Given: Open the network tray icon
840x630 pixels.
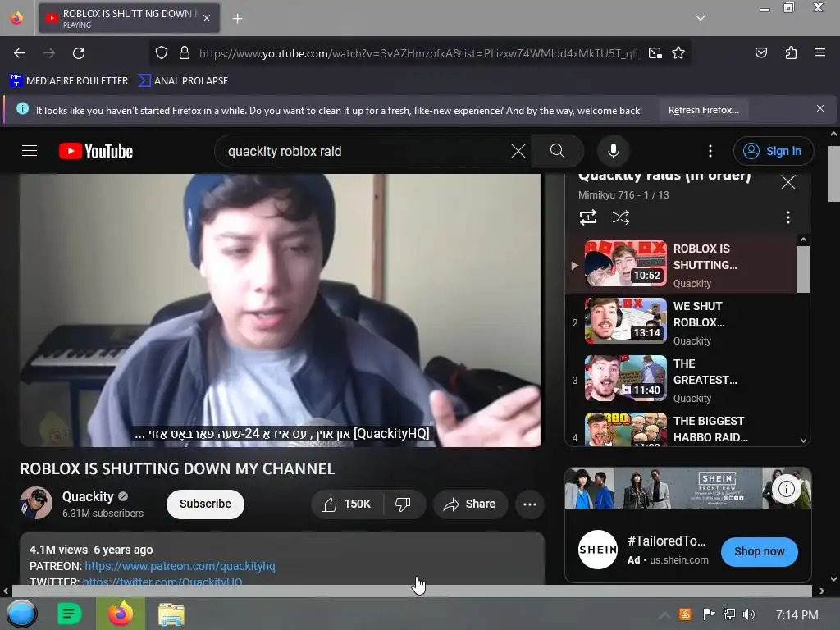Looking at the screenshot, I should (x=728, y=614).
